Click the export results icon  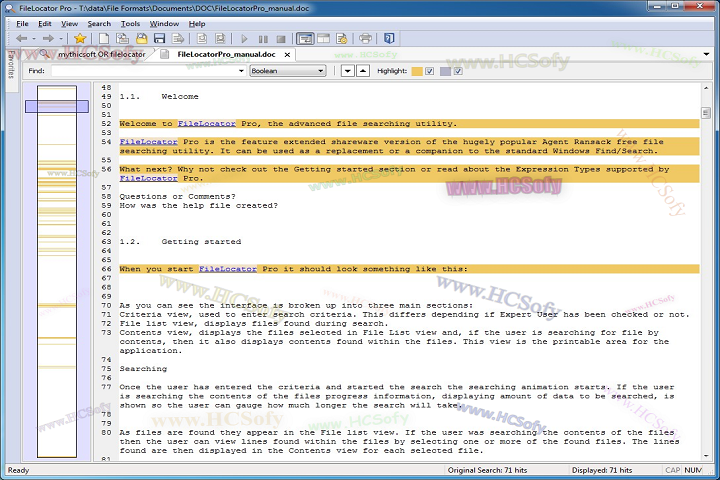(x=178, y=39)
